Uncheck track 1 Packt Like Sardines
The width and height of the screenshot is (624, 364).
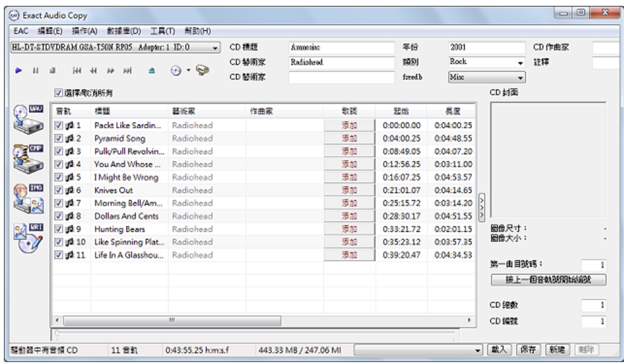[x=58, y=126]
